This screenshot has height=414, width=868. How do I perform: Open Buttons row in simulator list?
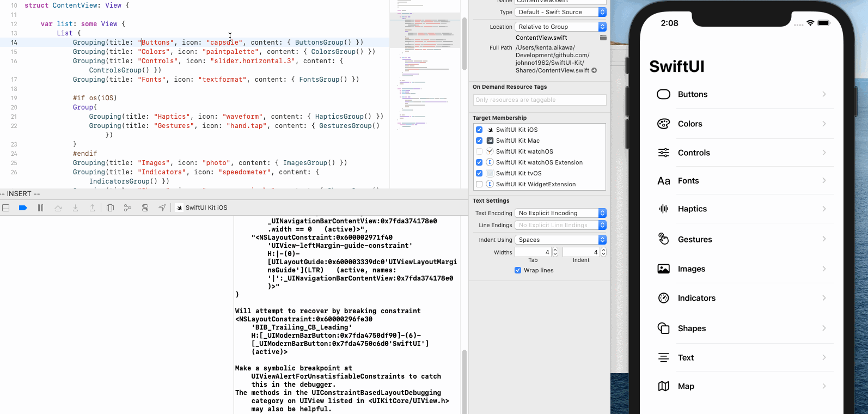742,94
